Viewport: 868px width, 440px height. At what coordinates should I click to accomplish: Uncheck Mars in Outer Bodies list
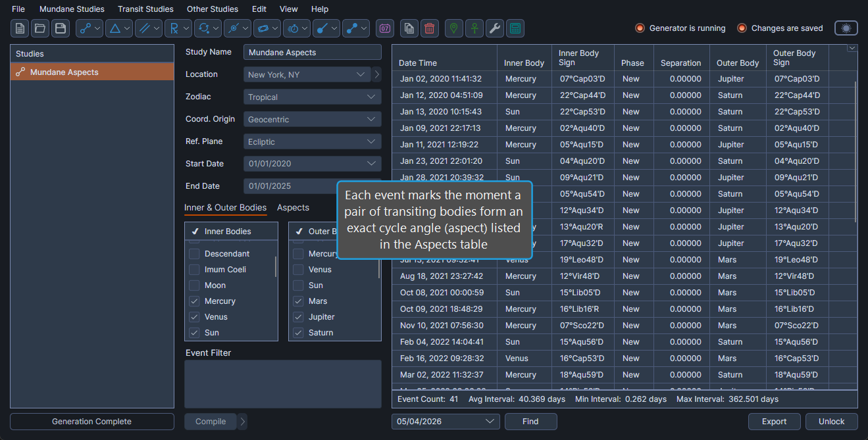point(298,301)
